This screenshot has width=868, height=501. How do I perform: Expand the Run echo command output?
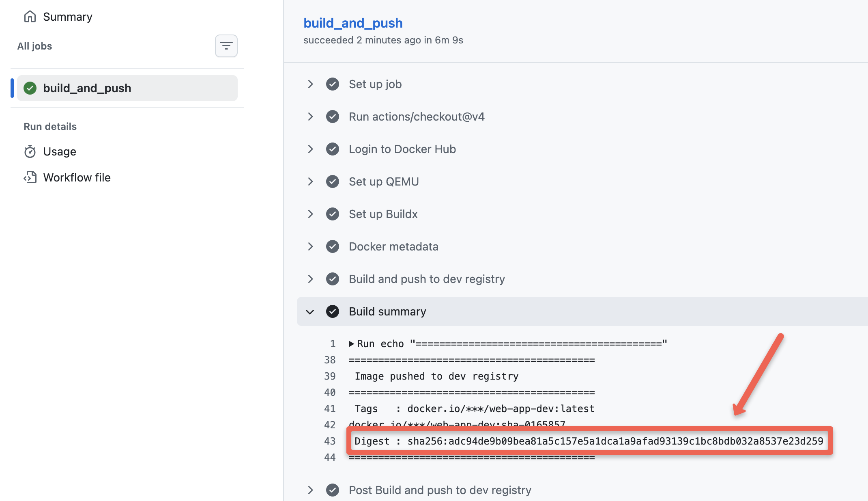click(x=351, y=343)
